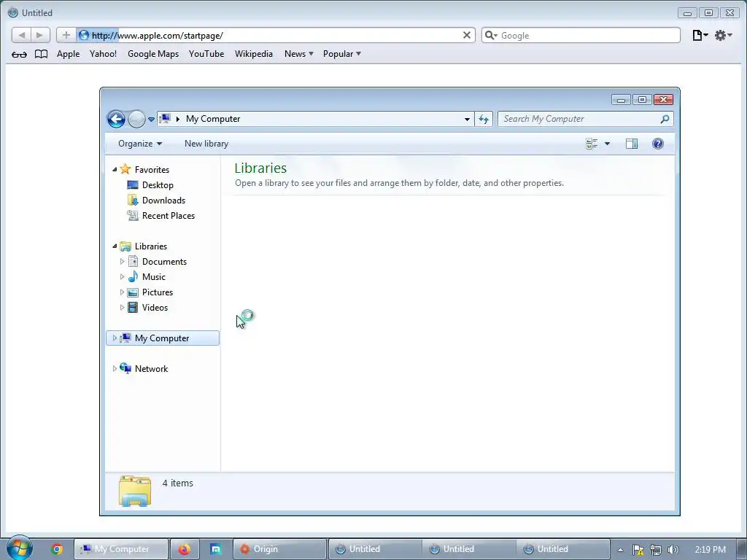Select Desktop in Favorites
Viewport: 747px width, 560px height.
pyautogui.click(x=158, y=185)
